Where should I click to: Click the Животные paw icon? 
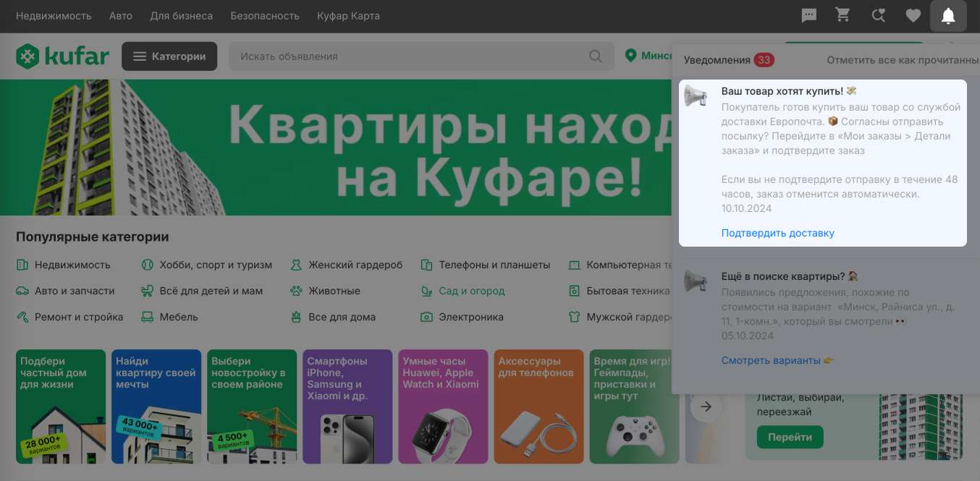(x=296, y=291)
